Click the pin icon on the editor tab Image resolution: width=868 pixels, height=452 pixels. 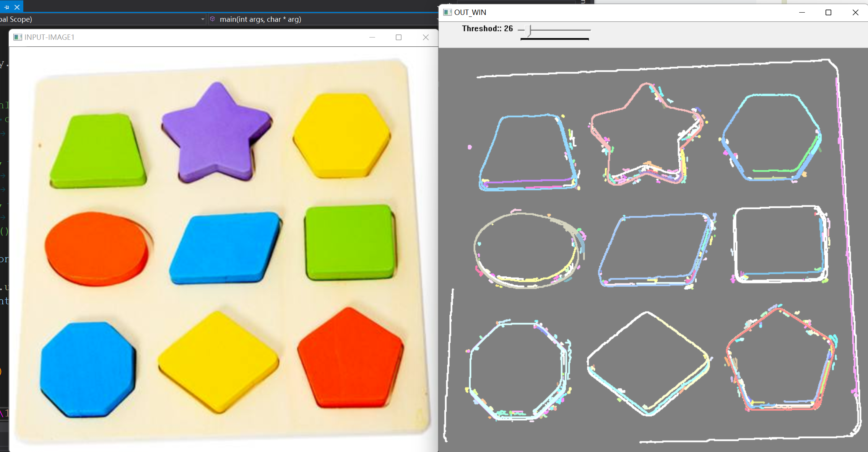(7, 7)
